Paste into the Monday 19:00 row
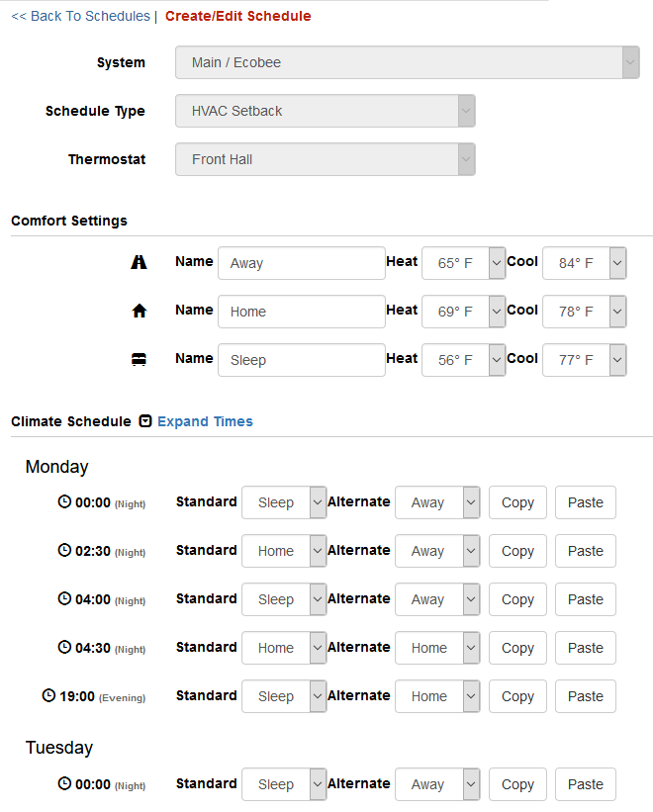Screen dimensions: 653x812 586,696
